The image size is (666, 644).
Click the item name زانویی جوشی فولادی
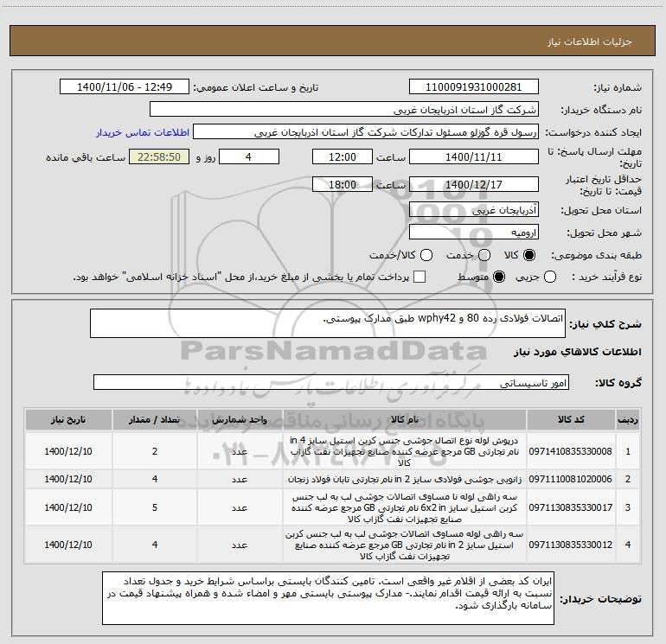click(405, 479)
